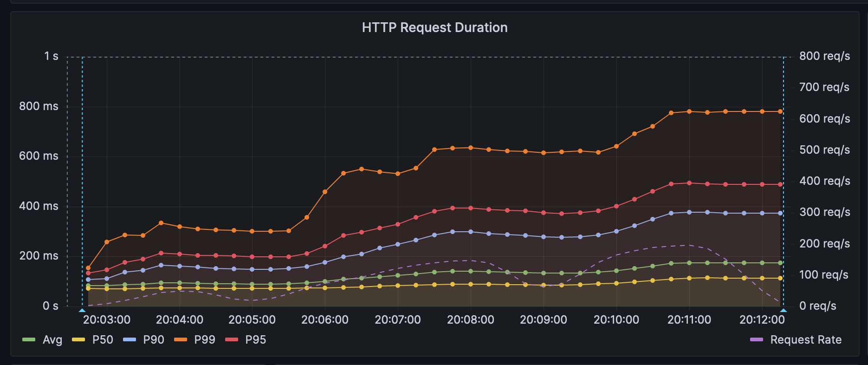Select the P95 data point at 20:08:00
The width and height of the screenshot is (868, 365).
tap(471, 208)
